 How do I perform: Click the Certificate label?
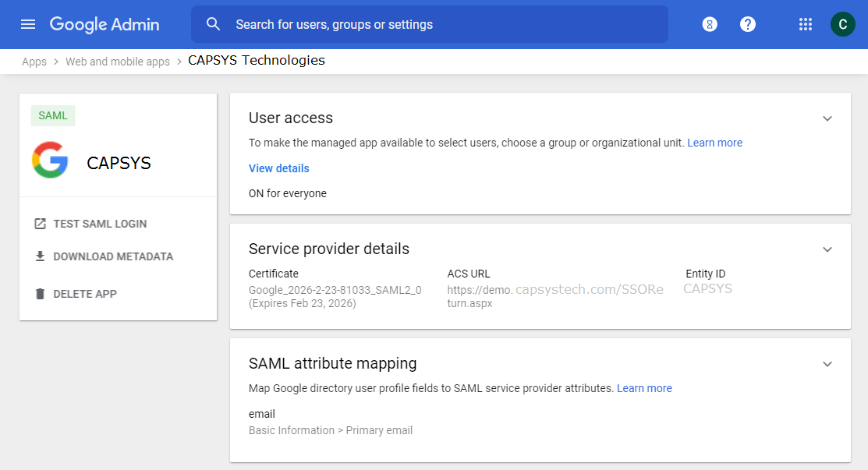[274, 274]
